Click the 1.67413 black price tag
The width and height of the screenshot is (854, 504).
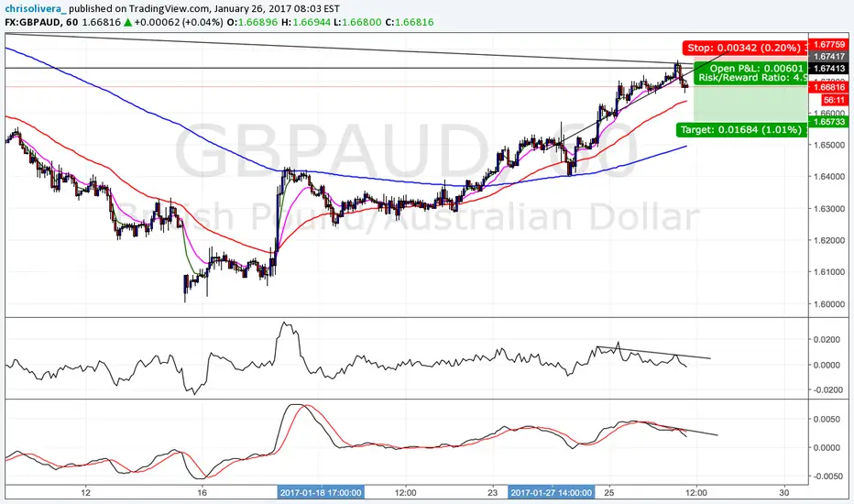[828, 68]
